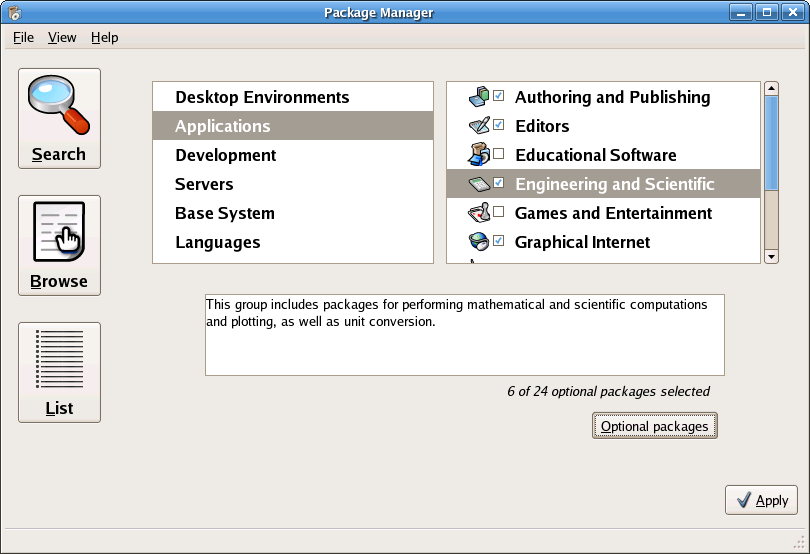Open the Help menu
This screenshot has width=810, height=554.
(x=104, y=38)
